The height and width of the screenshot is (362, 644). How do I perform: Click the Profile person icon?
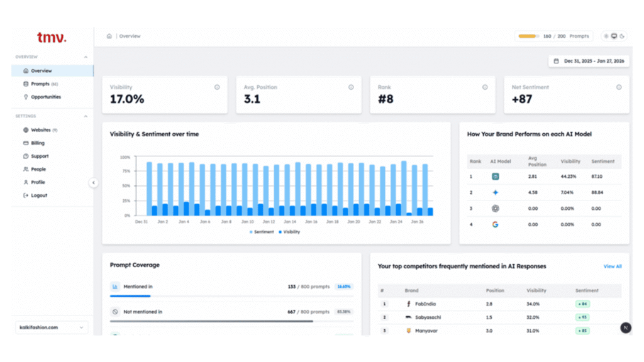click(26, 182)
